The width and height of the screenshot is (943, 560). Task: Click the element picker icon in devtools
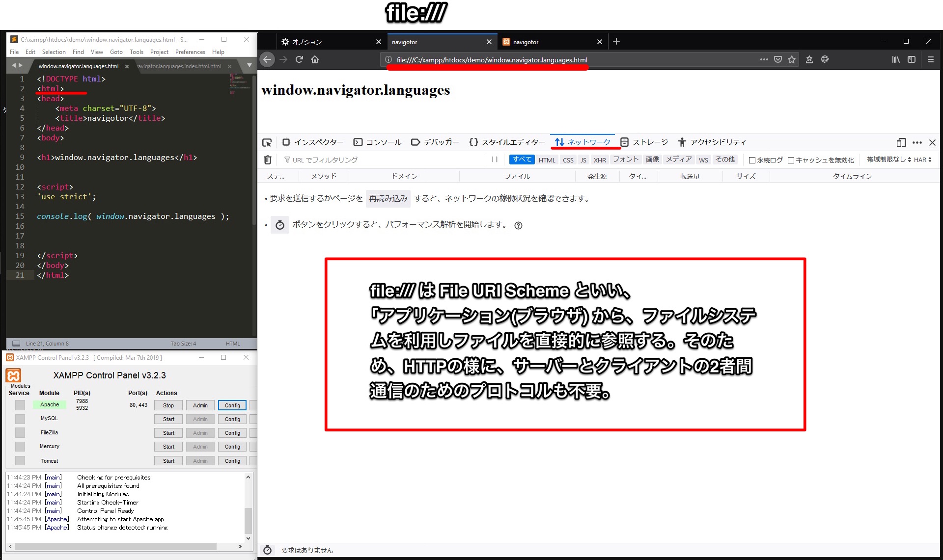pos(267,142)
